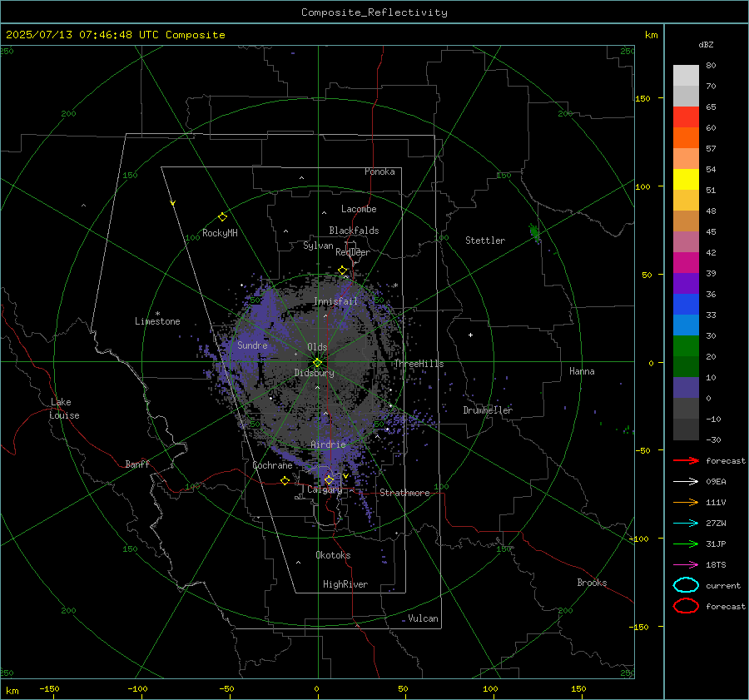749x700 pixels.
Task: Select the magenta swatch between 42 and 39 dBZ
Action: pos(686,262)
